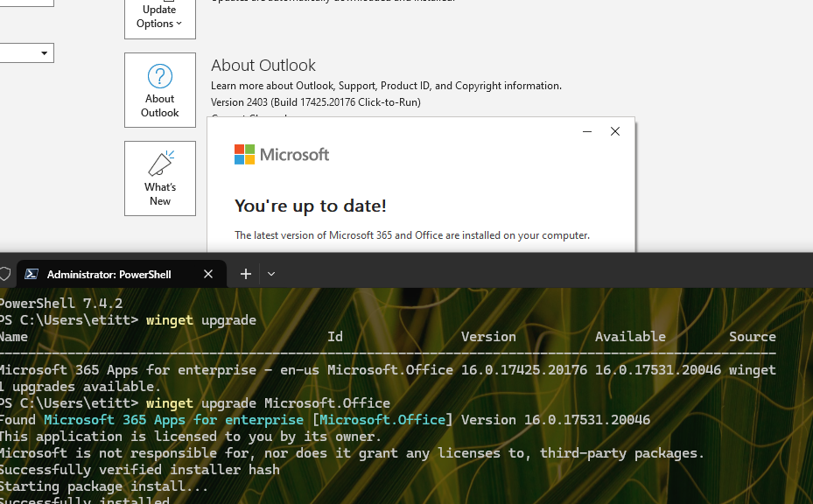Click 'Version 2403 (Build 17425.20176 Click-to-Run)' text

315,102
